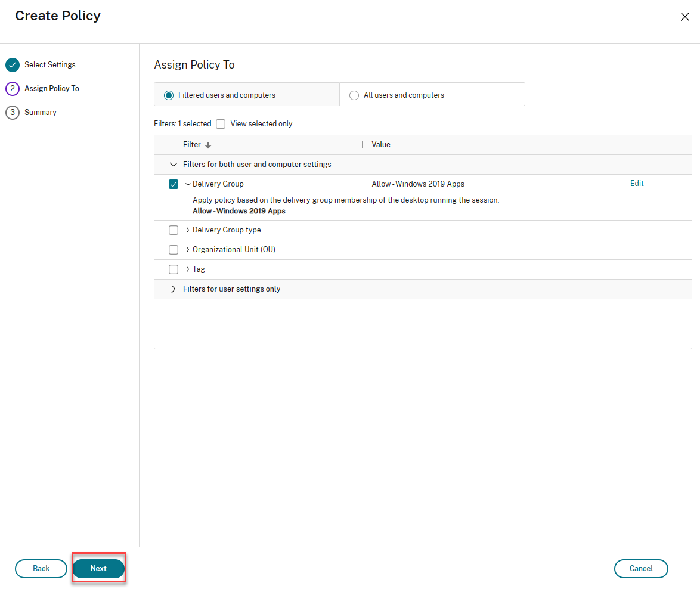700x589 pixels.
Task: Check the Delivery Group type checkbox
Action: [174, 230]
